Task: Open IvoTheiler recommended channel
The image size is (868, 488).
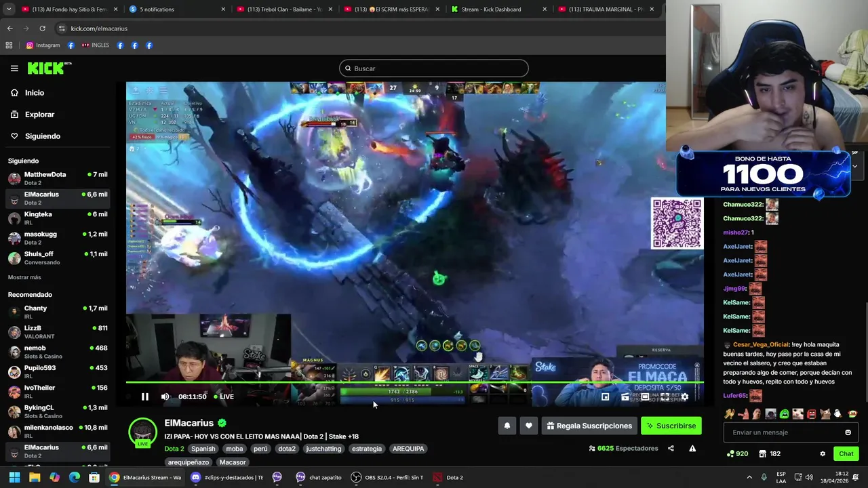Action: point(57,391)
